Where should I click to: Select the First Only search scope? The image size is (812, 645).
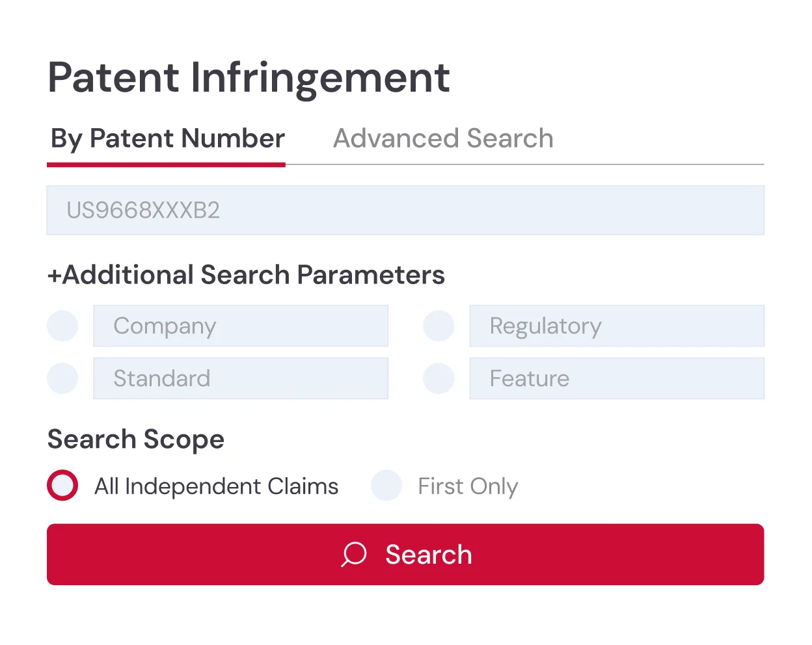pos(386,485)
